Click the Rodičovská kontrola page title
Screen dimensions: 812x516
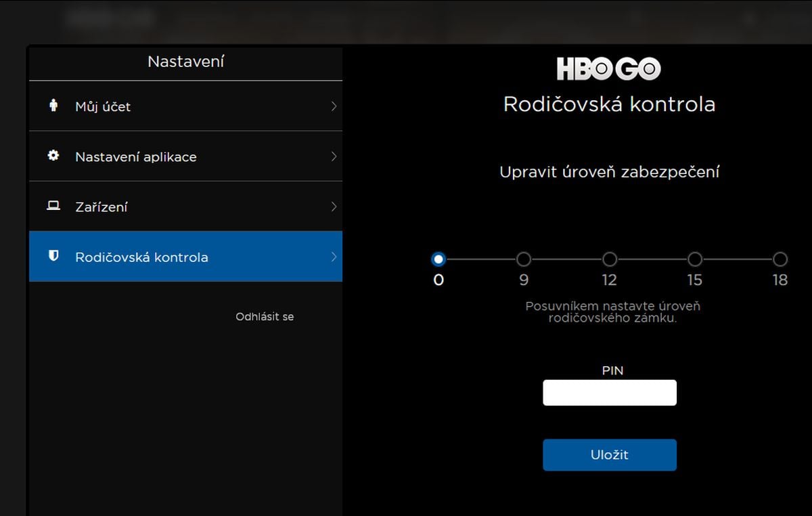point(609,105)
